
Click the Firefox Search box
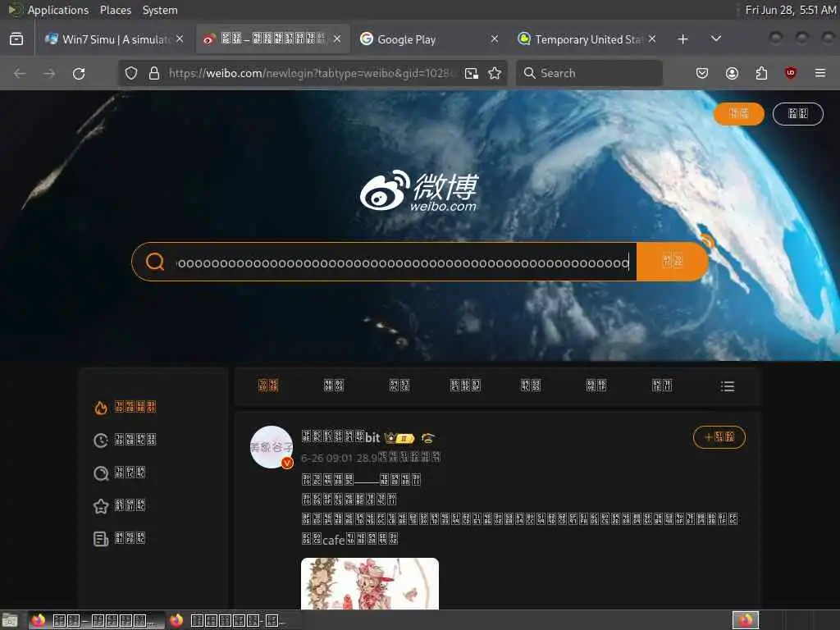tap(589, 73)
